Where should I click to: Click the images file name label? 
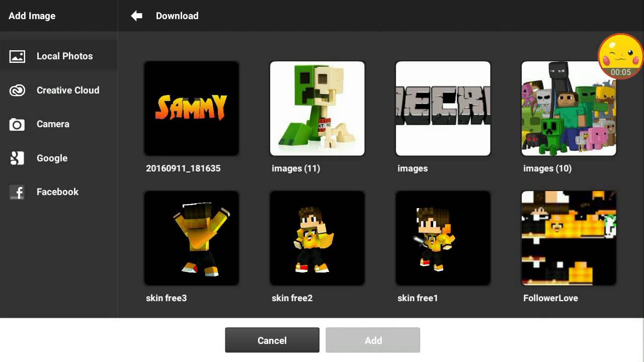(413, 168)
